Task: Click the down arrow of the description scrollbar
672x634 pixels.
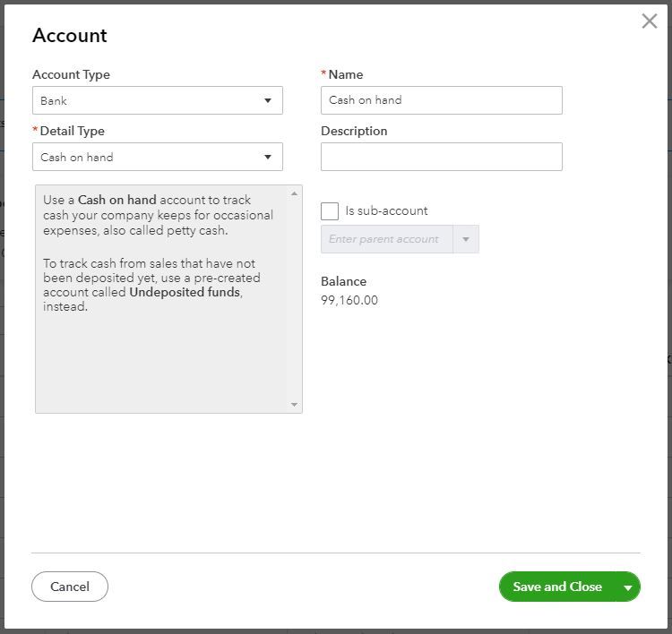Action: tap(294, 405)
